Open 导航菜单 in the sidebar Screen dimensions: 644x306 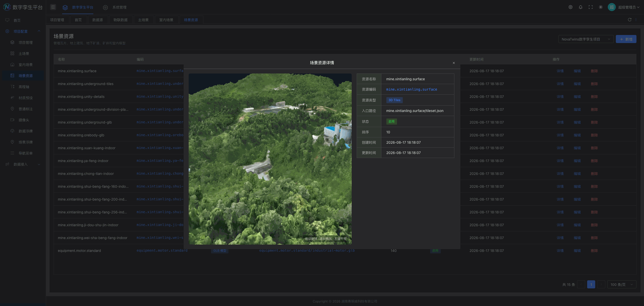pyautogui.click(x=23, y=153)
